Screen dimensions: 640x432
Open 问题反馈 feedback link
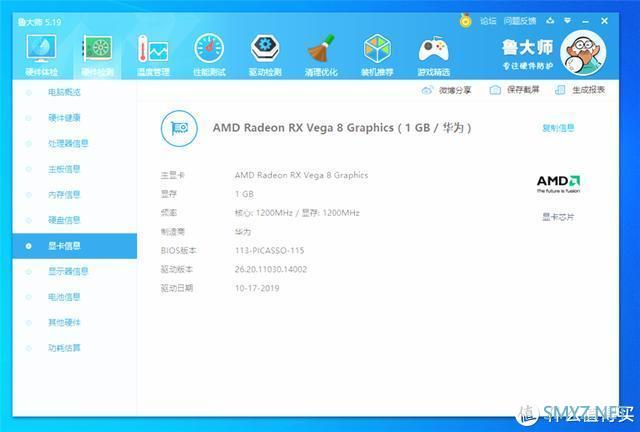click(520, 21)
